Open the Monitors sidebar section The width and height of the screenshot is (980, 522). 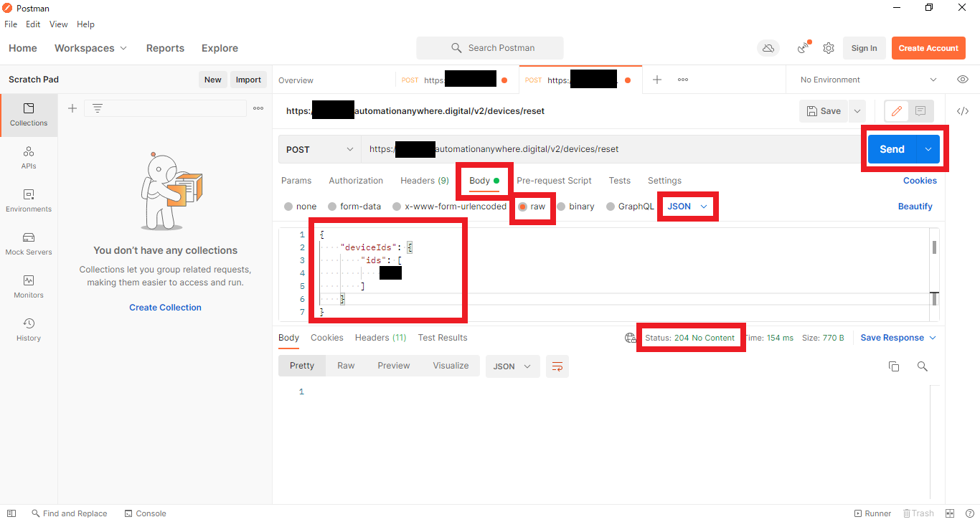coord(29,287)
